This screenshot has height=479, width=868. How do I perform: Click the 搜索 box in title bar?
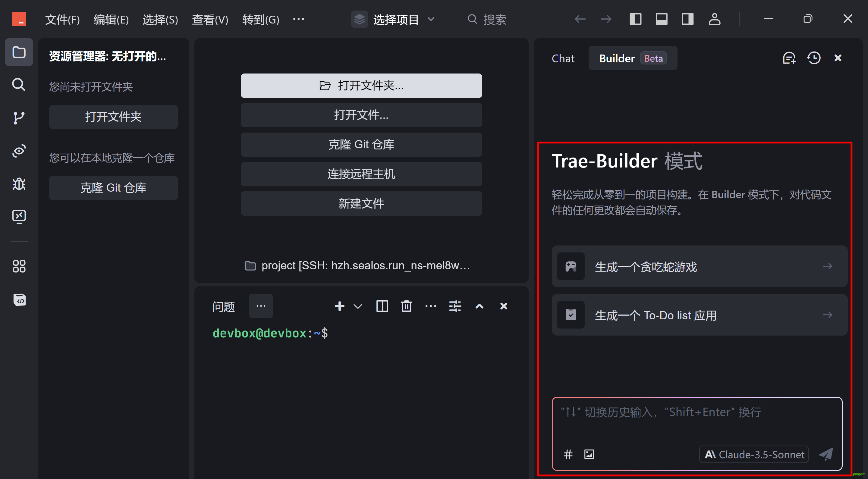click(x=487, y=20)
